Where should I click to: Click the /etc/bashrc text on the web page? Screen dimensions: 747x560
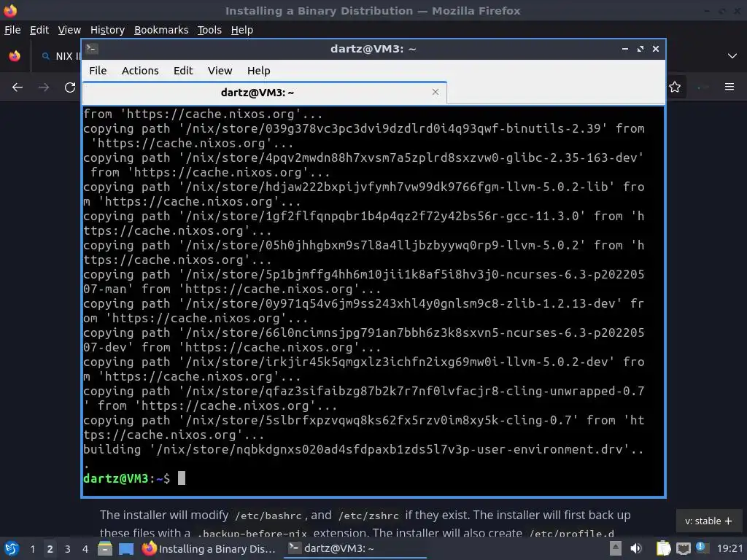pos(268,516)
